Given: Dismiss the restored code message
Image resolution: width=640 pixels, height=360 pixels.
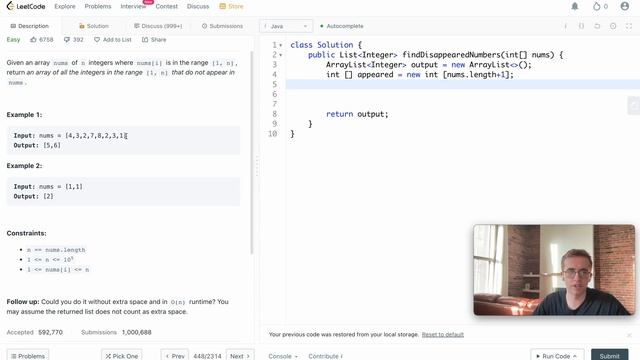Looking at the screenshot, I should (x=629, y=335).
